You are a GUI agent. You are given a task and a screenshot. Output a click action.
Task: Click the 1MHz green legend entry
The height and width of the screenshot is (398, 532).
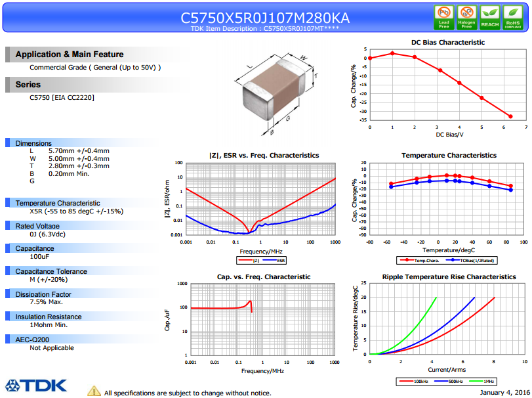click(481, 382)
